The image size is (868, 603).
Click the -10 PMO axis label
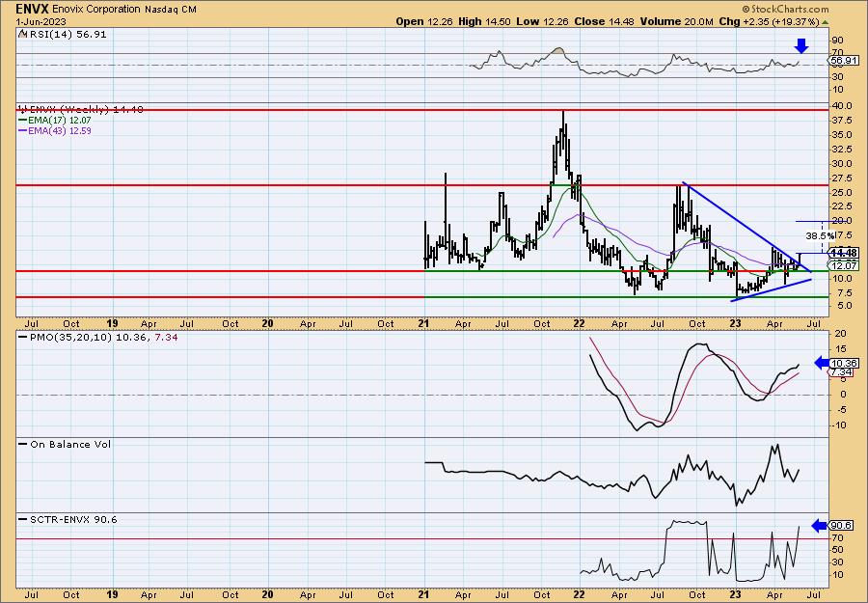point(840,425)
